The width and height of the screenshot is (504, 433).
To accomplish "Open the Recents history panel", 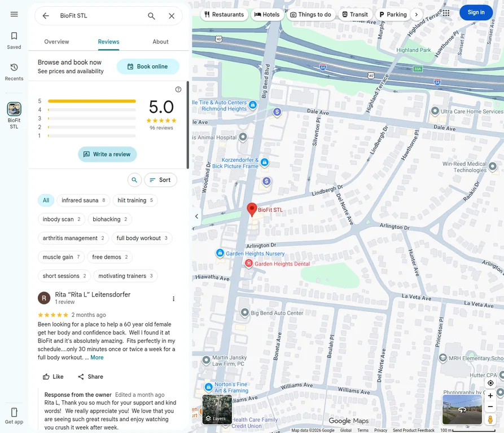I will pos(14,72).
